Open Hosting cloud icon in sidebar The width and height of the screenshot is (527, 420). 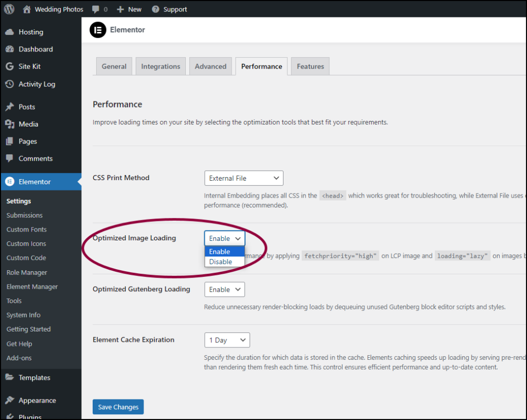pos(9,32)
